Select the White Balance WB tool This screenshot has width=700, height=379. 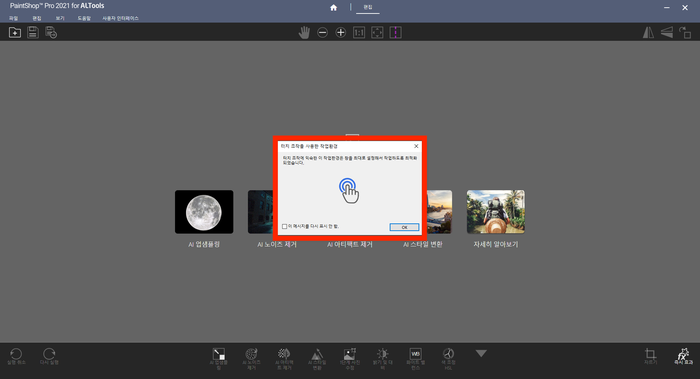[415, 359]
